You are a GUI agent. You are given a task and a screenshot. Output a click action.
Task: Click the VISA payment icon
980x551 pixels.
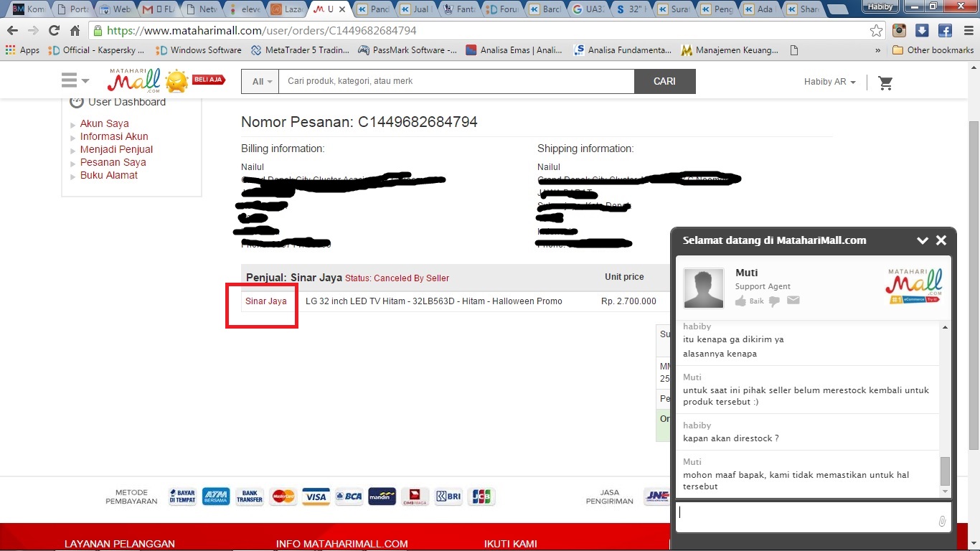point(316,496)
